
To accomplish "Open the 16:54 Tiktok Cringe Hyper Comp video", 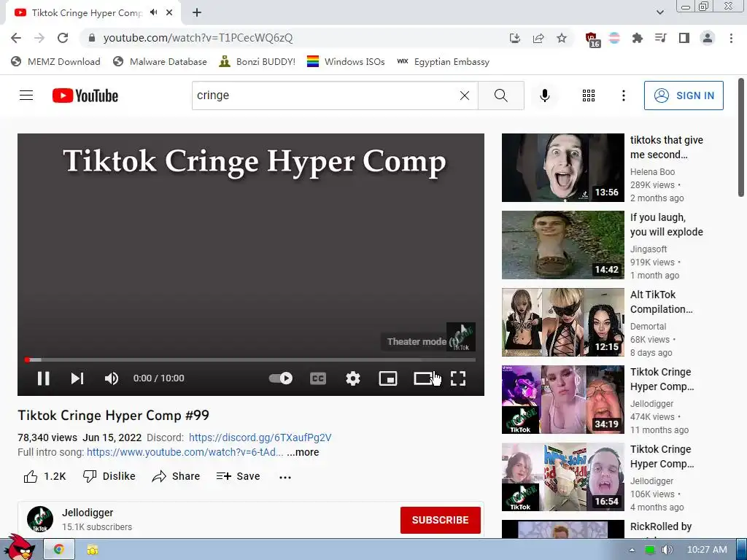I will [x=562, y=477].
